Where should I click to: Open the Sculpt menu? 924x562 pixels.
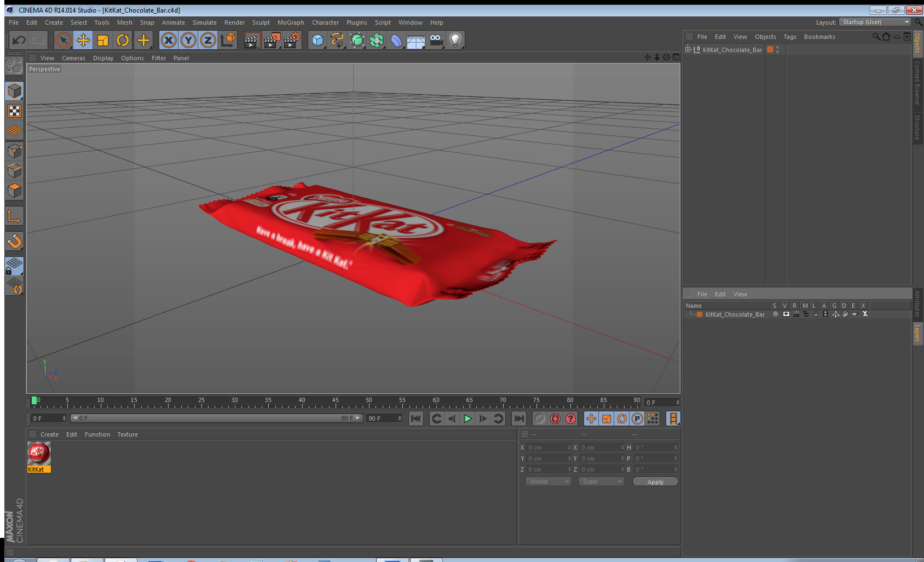(261, 22)
